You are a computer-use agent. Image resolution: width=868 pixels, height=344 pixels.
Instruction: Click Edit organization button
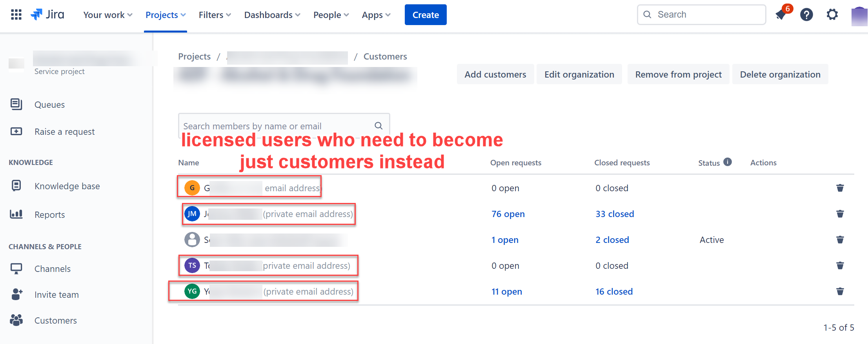click(579, 74)
